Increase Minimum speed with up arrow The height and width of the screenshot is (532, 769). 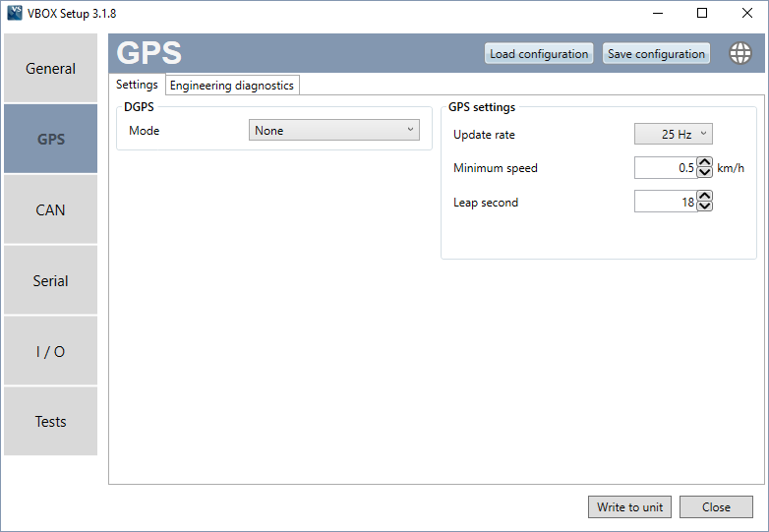tap(705, 162)
